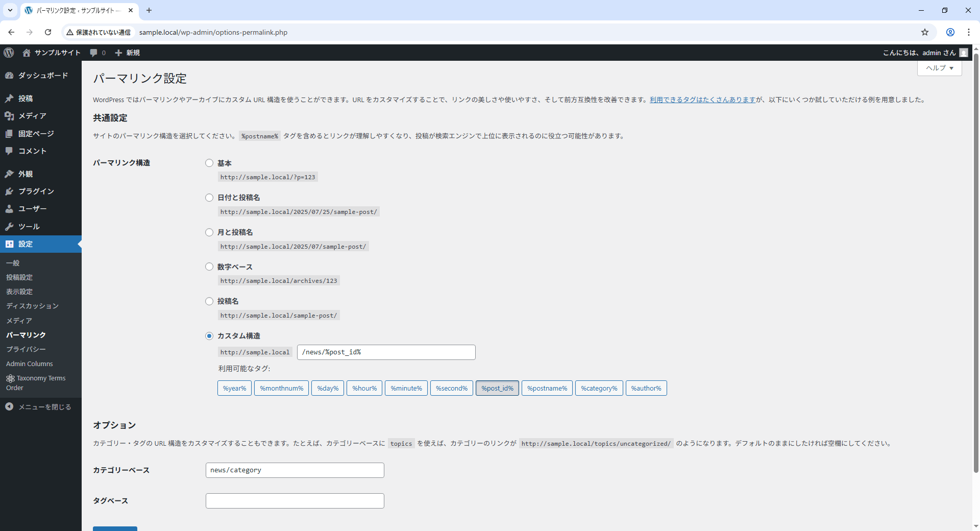
Task: Open 設定 settings menu
Action: coord(41,244)
